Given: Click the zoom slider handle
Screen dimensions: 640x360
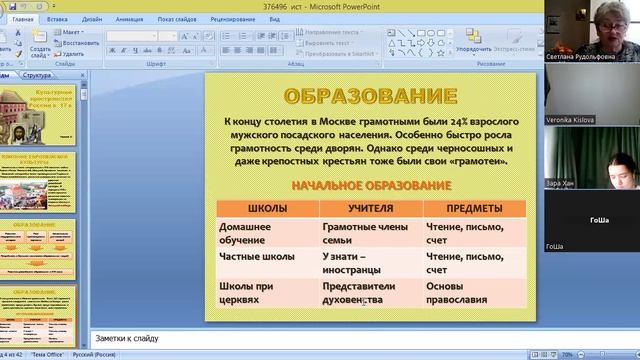Looking at the screenshot, I should coord(602,355).
